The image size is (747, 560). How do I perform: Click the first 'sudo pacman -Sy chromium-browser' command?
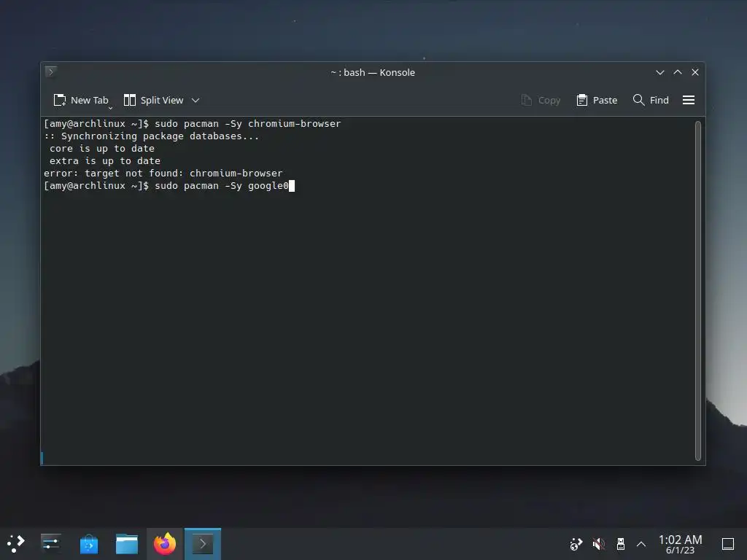click(x=248, y=124)
